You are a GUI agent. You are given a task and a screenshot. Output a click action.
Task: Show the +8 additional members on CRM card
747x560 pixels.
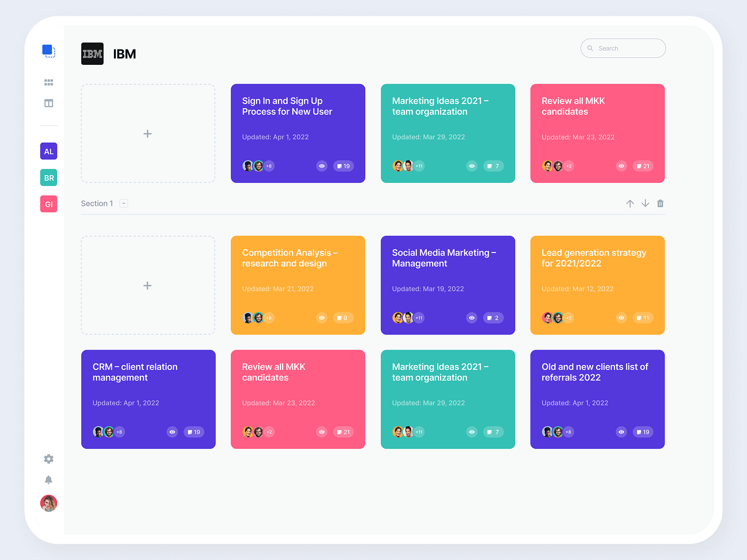click(x=119, y=432)
